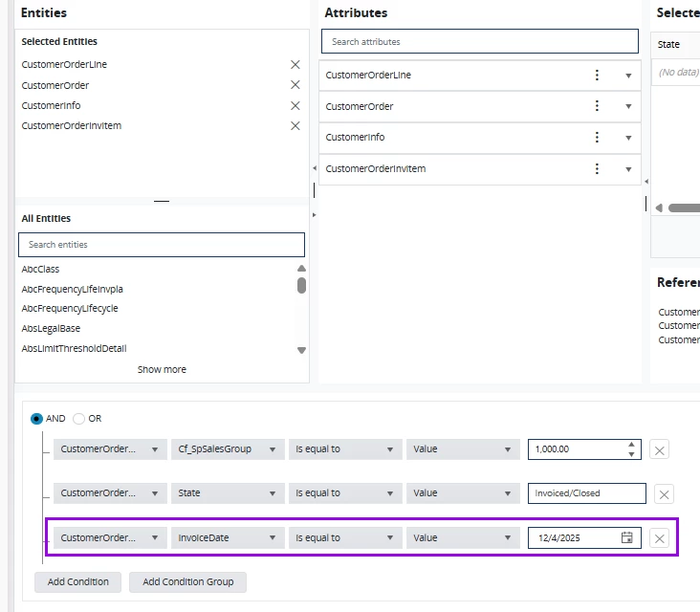The width and height of the screenshot is (700, 612).
Task: Remove CustomerInfo entity with X icon
Action: [x=295, y=105]
